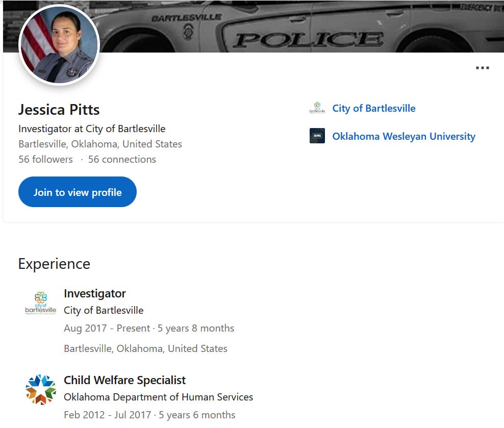This screenshot has width=504, height=428.
Task: Click the Investigator job title
Action: [x=95, y=293]
